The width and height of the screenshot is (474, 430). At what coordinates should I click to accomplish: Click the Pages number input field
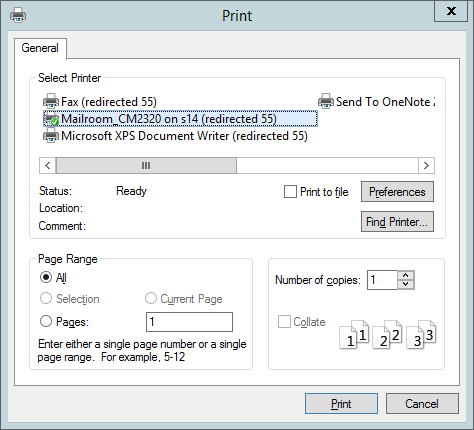(x=189, y=322)
